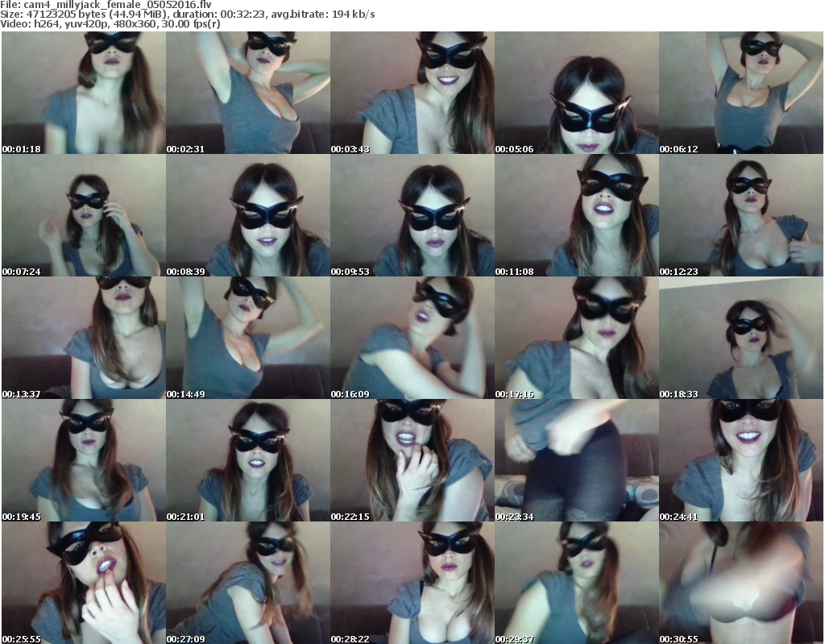Click the thumbnail marked 00:18:33
The width and height of the screenshot is (825, 644).
(x=741, y=338)
